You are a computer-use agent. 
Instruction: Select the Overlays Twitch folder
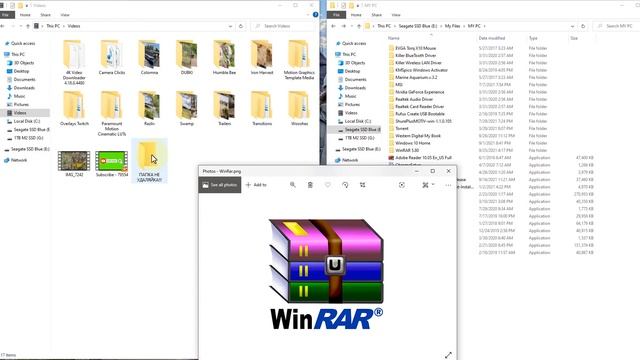point(74,109)
